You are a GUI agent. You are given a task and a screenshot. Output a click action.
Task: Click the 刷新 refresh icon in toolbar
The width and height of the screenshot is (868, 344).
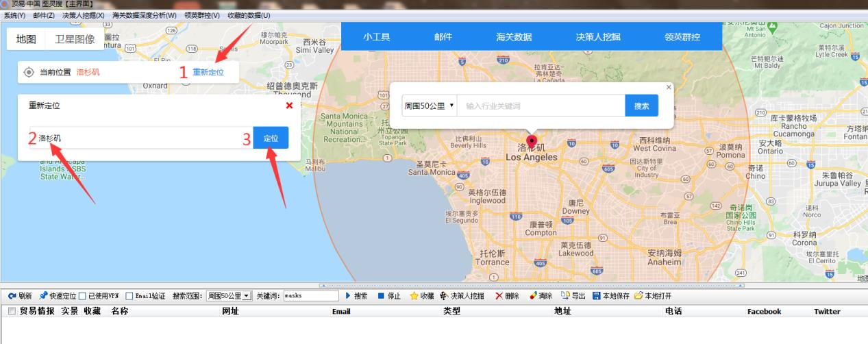(12, 296)
